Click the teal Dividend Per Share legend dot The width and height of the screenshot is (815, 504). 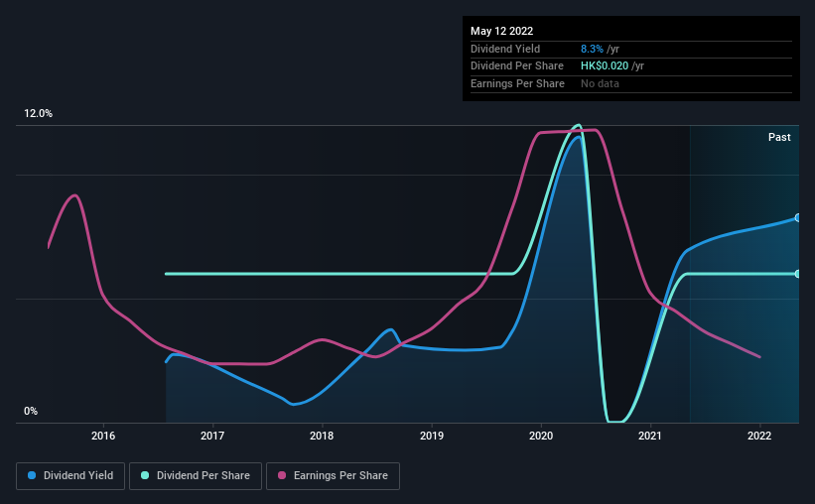[145, 475]
